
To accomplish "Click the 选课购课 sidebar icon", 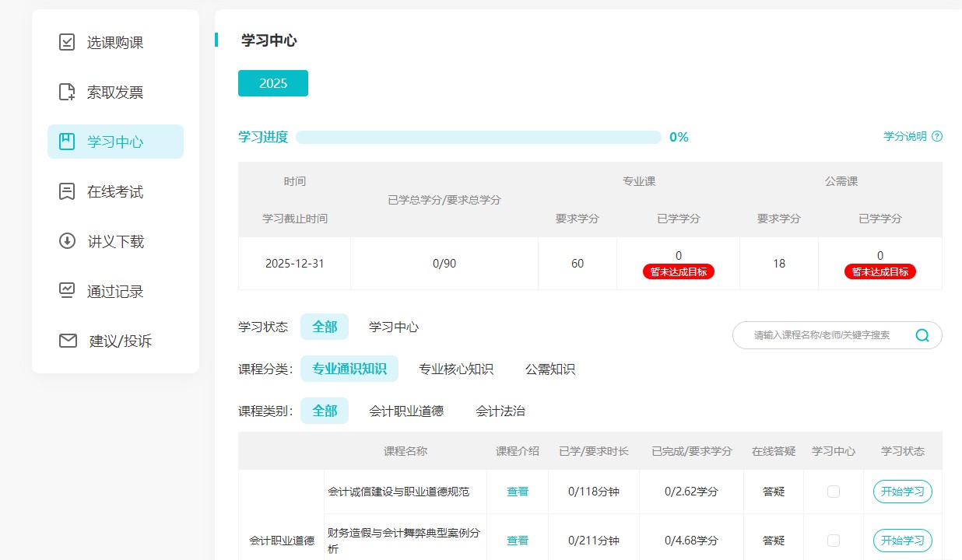I will pyautogui.click(x=68, y=43).
